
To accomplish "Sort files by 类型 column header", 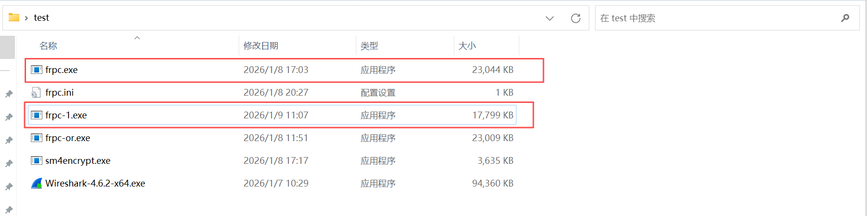I will (369, 46).
